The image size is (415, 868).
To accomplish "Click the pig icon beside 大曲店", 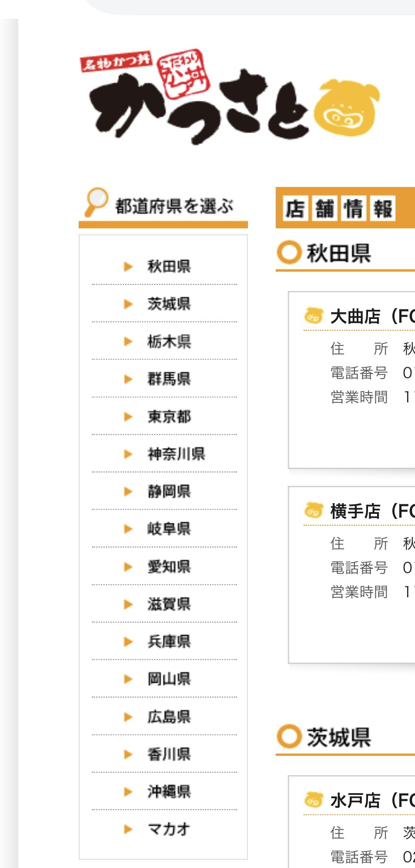I will point(310,315).
